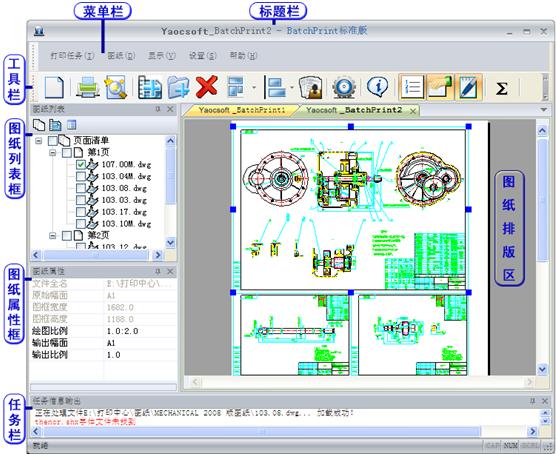Click the application icon in title bar

point(39,32)
